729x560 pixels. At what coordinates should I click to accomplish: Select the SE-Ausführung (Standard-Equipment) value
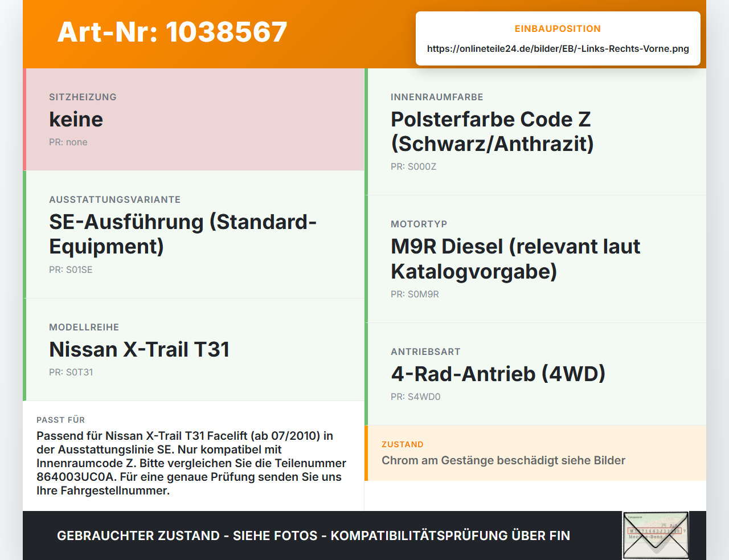click(183, 234)
